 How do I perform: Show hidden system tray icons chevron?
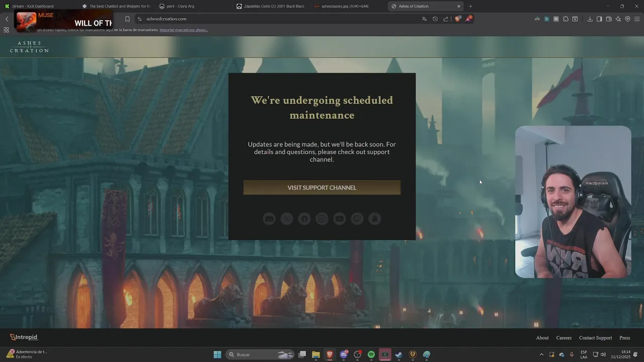[x=541, y=354]
